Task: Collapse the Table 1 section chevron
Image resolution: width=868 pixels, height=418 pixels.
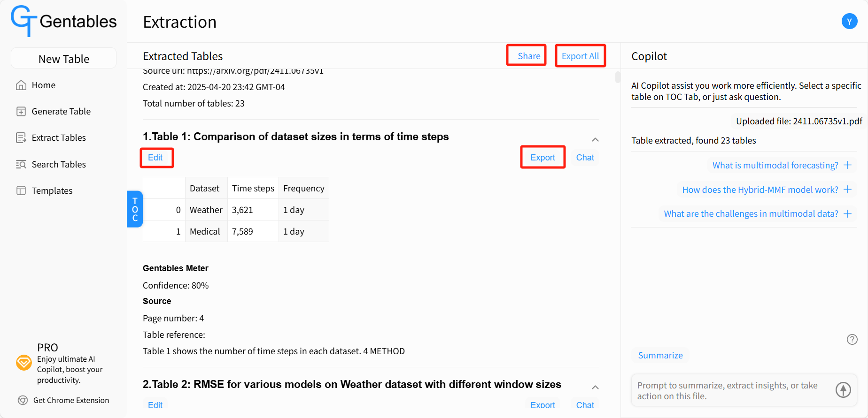Action: [595, 140]
